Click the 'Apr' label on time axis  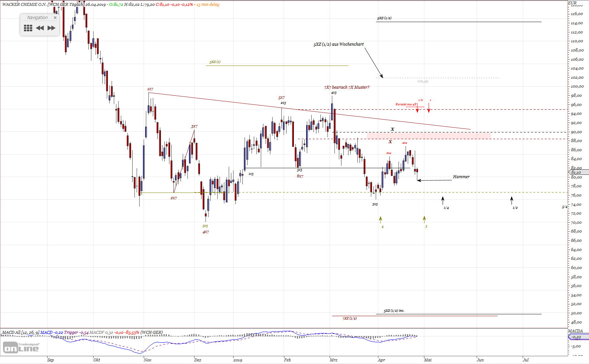click(x=381, y=360)
